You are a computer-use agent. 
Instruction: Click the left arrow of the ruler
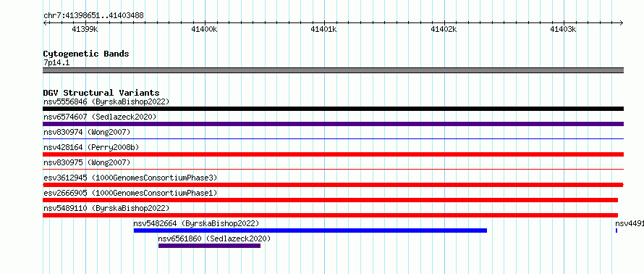tap(45, 22)
